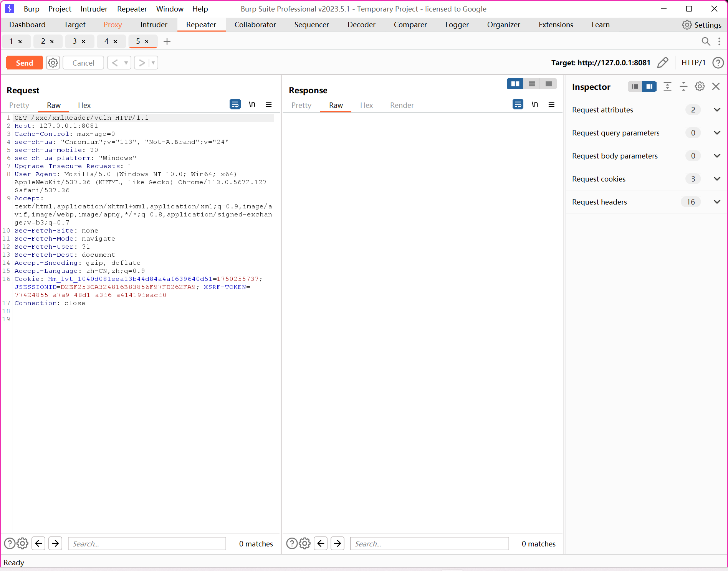728x571 pixels.
Task: Collapse all Inspector sections icon
Action: (x=683, y=87)
